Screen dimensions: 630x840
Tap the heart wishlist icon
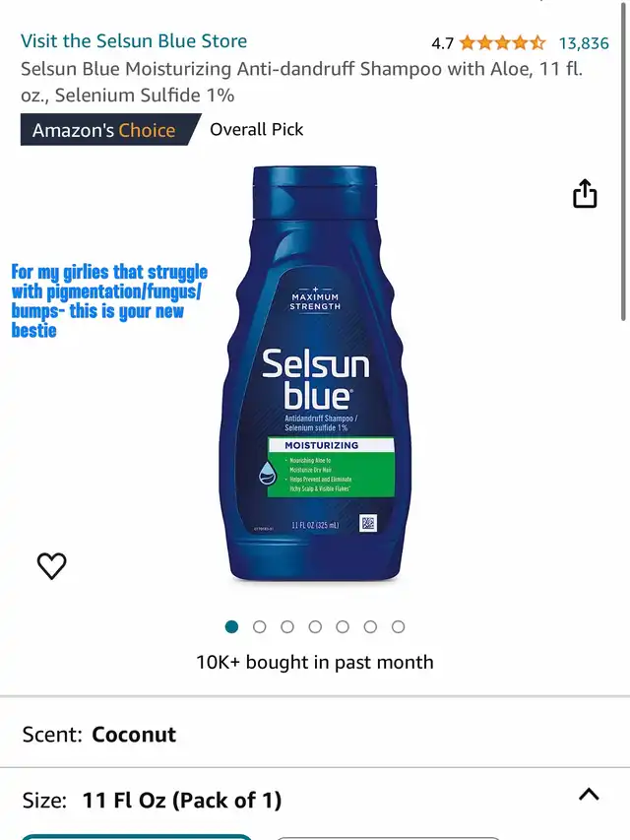[51, 565]
